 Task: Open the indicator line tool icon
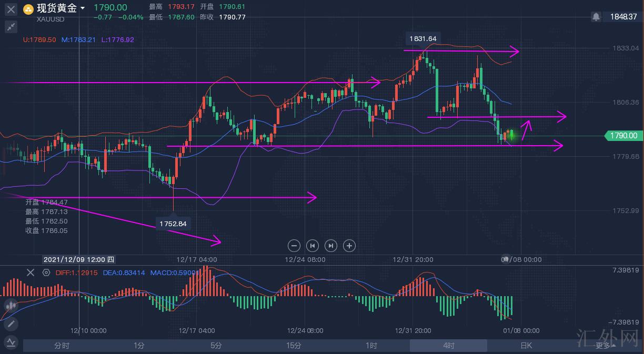[x=11, y=342]
